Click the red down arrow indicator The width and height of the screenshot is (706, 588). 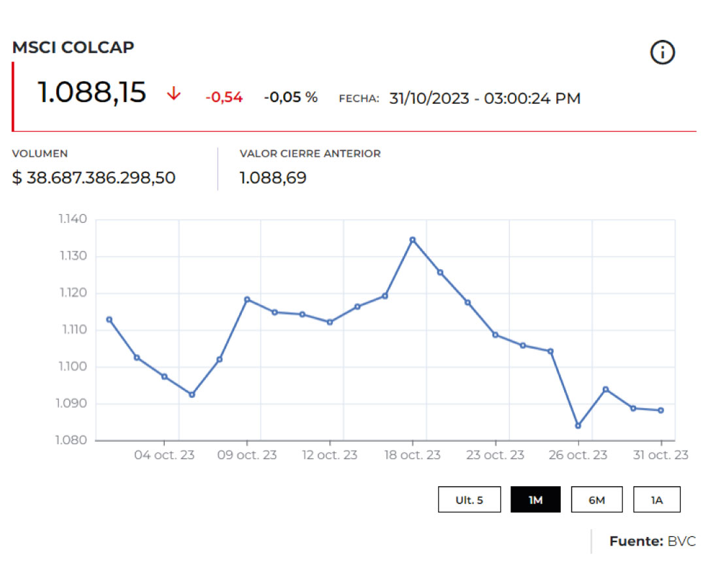click(x=173, y=94)
